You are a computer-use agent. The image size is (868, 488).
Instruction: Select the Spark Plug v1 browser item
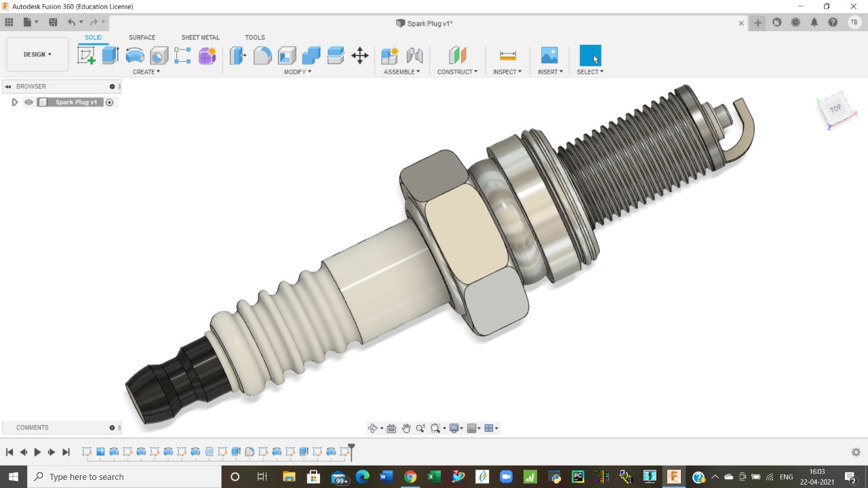click(76, 102)
